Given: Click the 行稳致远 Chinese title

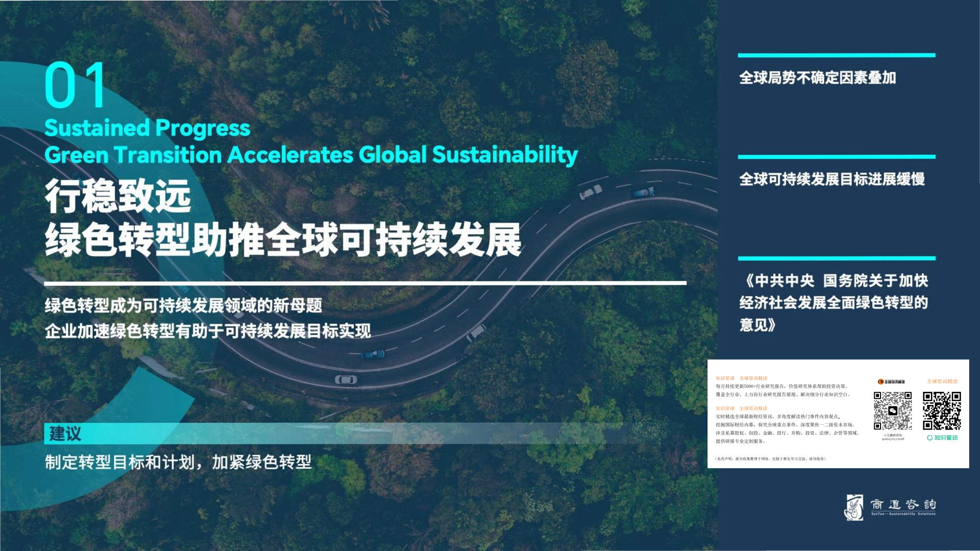Looking at the screenshot, I should 118,196.
